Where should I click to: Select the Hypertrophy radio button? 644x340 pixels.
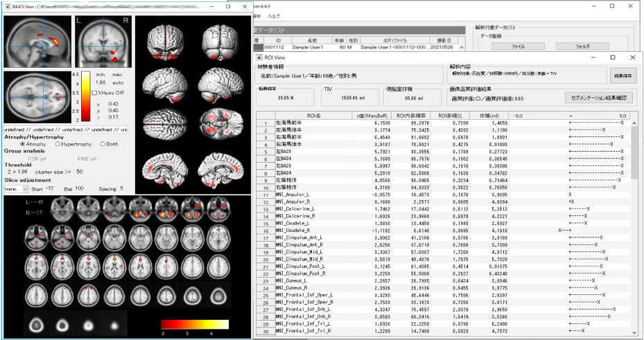point(58,144)
